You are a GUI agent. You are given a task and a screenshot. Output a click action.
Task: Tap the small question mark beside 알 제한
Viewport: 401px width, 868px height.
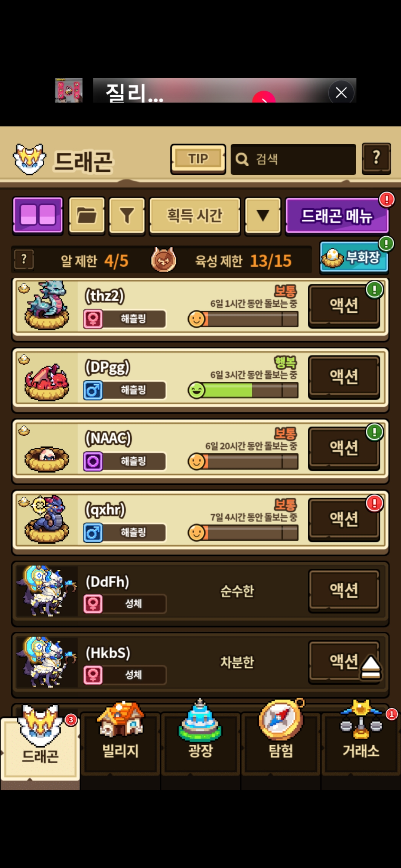[24, 259]
